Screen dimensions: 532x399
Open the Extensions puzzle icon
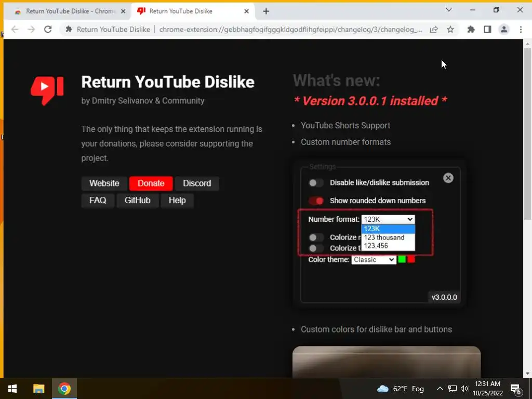click(471, 30)
